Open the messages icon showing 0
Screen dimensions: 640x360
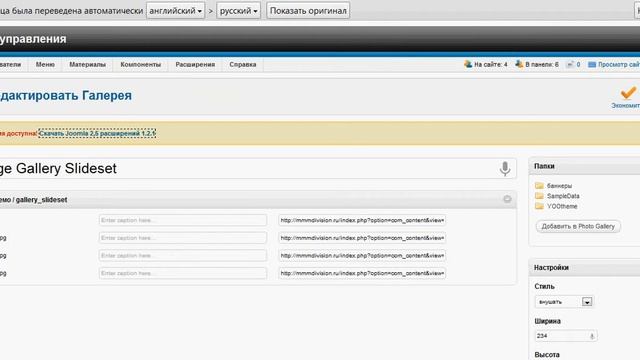[x=570, y=64]
